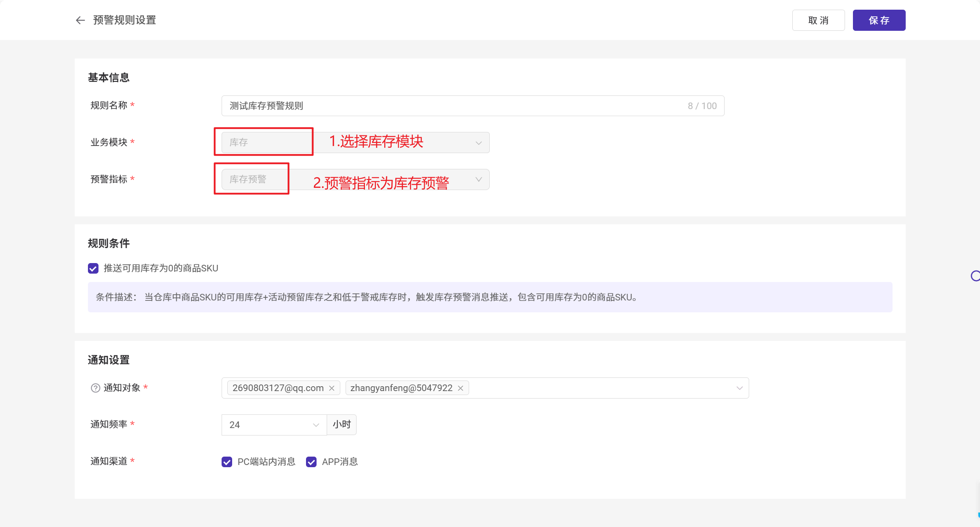
Task: Click the 取消 button
Action: 818,20
